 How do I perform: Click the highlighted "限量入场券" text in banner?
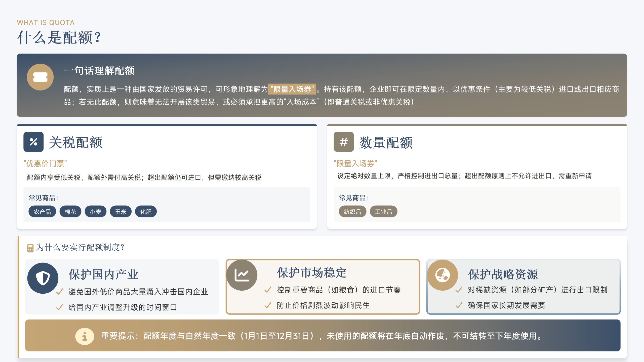(x=292, y=89)
